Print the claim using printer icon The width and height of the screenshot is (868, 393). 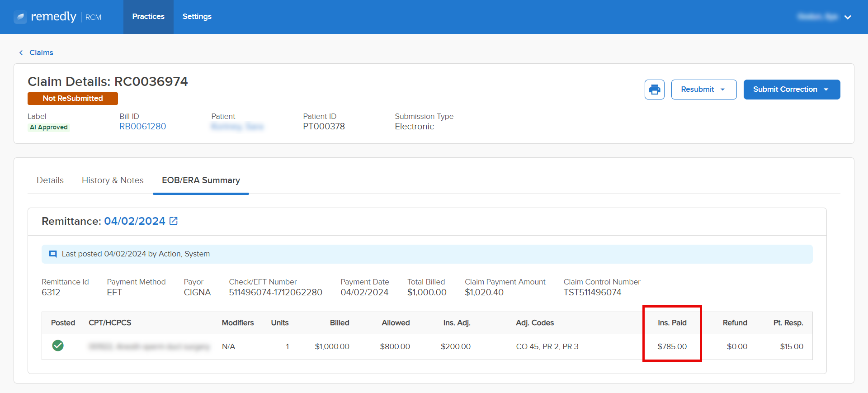[x=654, y=90]
